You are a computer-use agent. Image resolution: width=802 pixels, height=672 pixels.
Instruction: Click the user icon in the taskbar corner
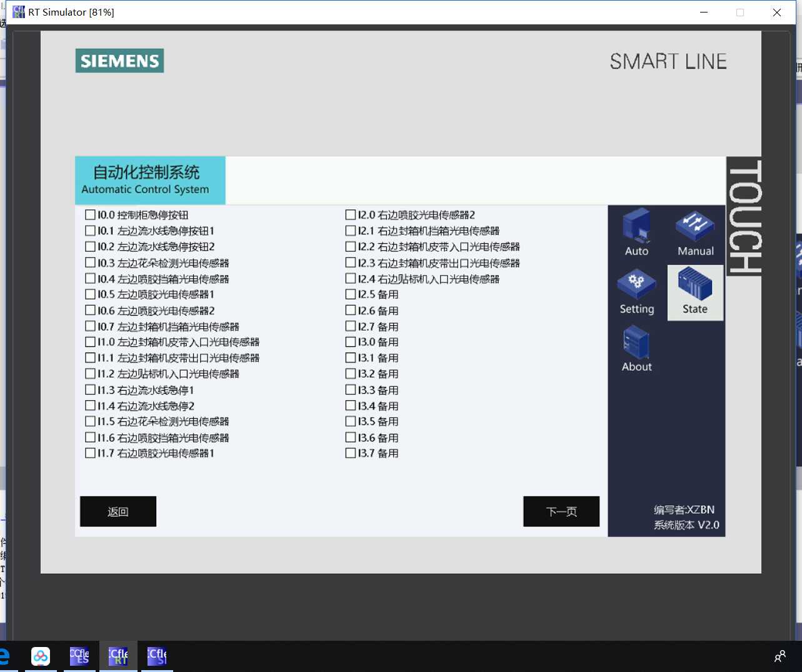[x=779, y=656]
